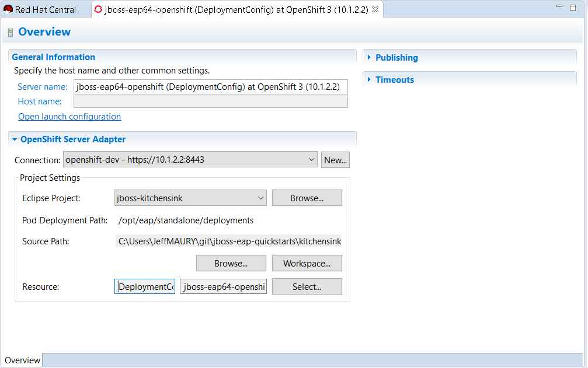The width and height of the screenshot is (588, 368).
Task: Click Select... to choose a Resource
Action: [307, 287]
